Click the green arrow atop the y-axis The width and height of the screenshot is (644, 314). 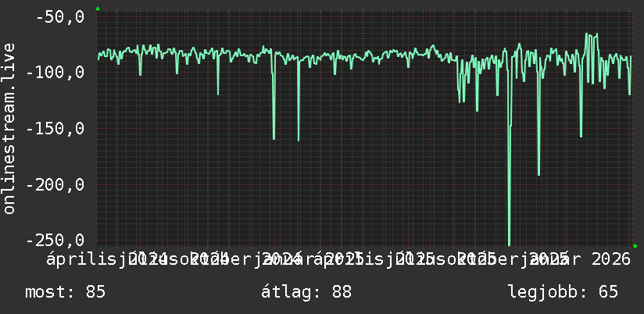point(98,9)
